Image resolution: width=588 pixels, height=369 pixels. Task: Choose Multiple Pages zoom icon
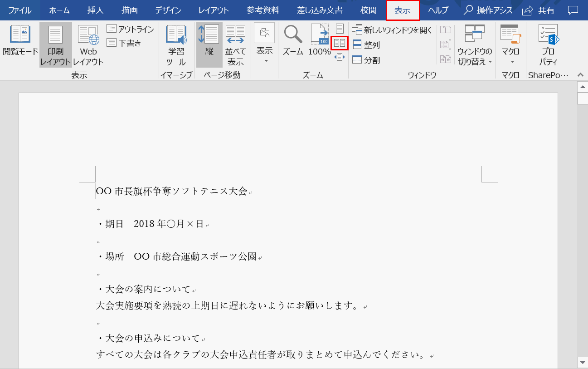340,43
